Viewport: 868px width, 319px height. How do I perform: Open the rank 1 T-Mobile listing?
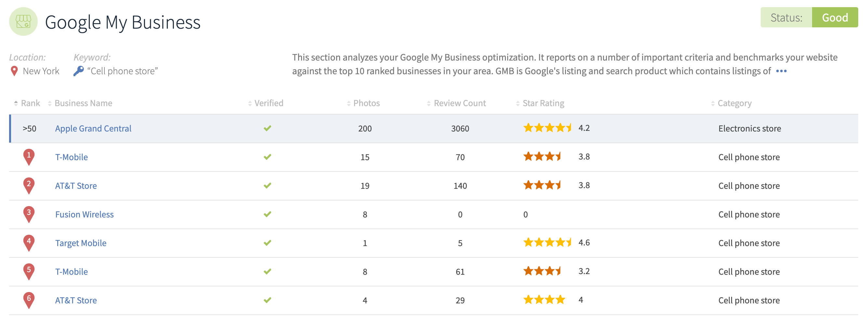tap(72, 157)
